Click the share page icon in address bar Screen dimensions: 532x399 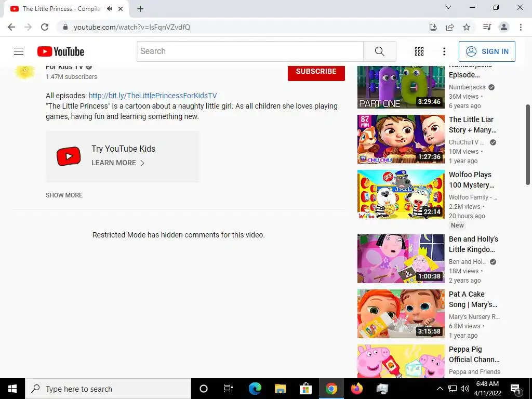coord(450,27)
